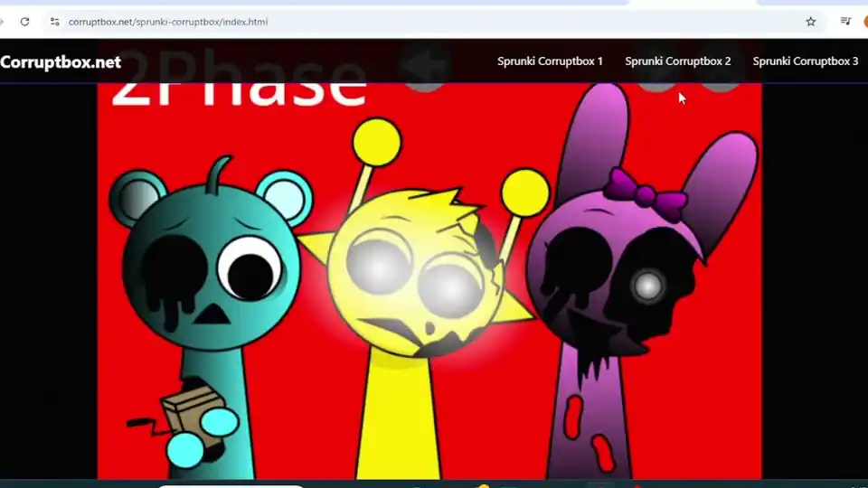This screenshot has height=488, width=868.
Task: Open Sprunki Corruptbox 1 page
Action: pos(550,61)
